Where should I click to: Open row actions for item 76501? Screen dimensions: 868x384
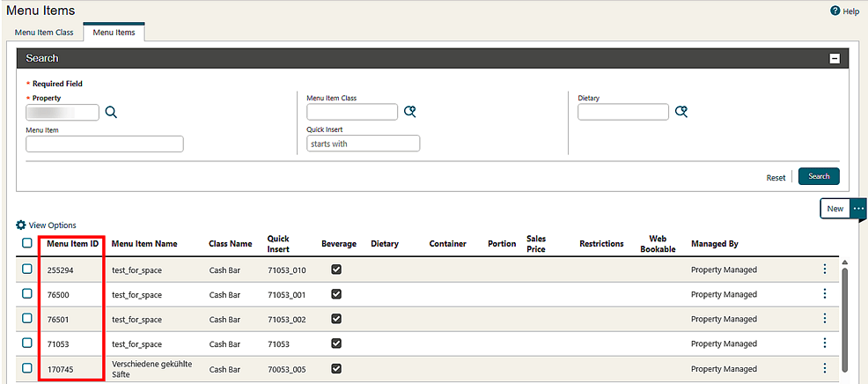pyautogui.click(x=824, y=318)
